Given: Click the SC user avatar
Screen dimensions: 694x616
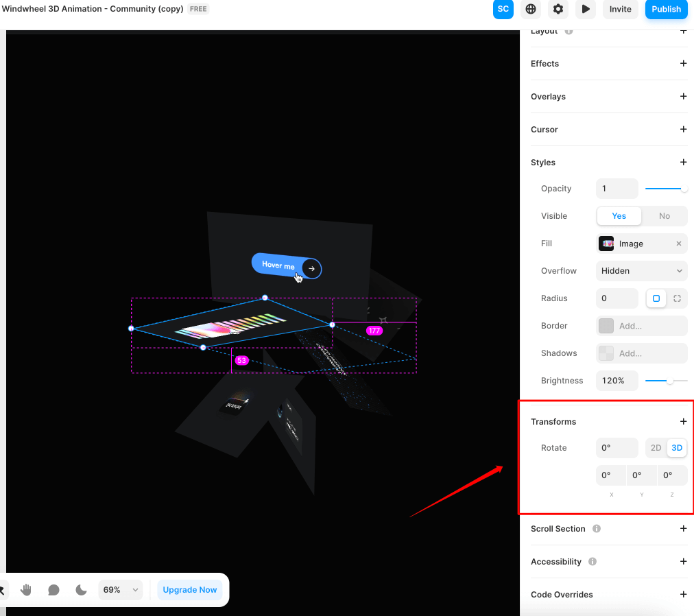Looking at the screenshot, I should tap(503, 9).
